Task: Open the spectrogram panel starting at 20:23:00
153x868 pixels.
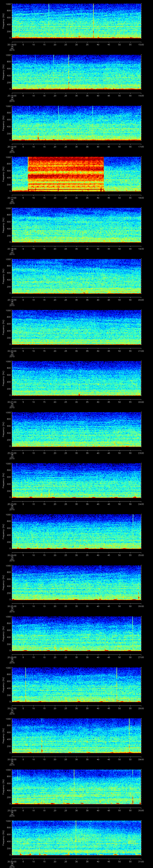Action: 76,480
